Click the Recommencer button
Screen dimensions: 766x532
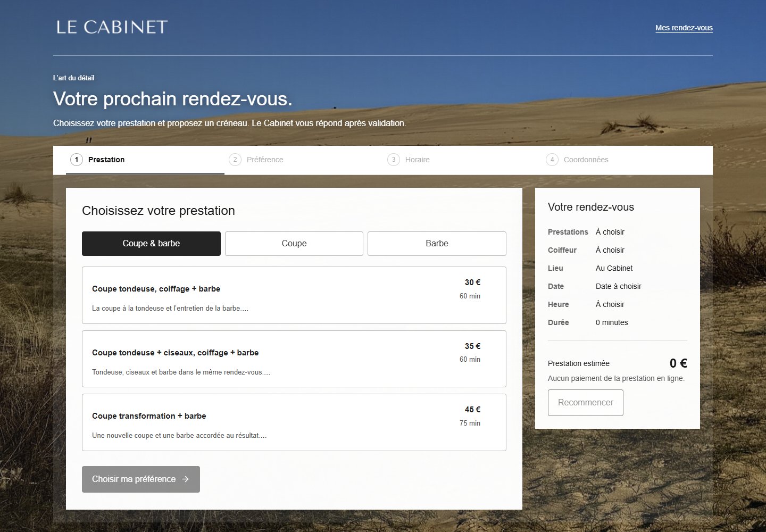coord(586,403)
